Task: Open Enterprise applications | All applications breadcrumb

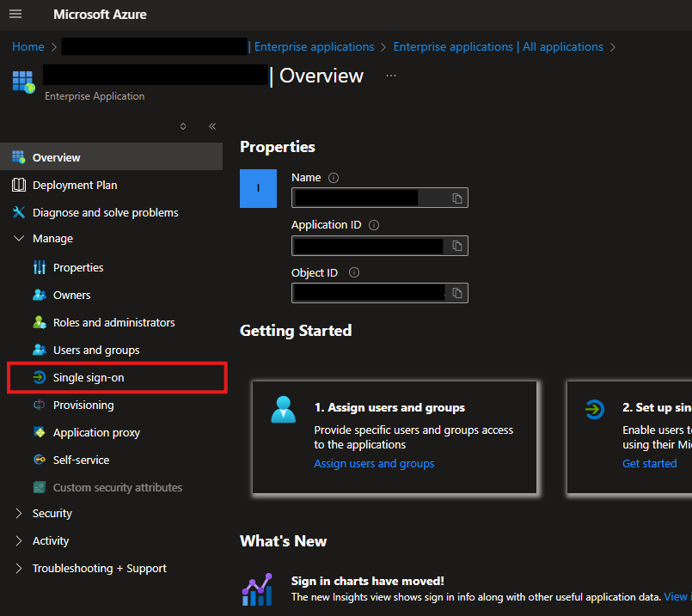Action: (498, 46)
